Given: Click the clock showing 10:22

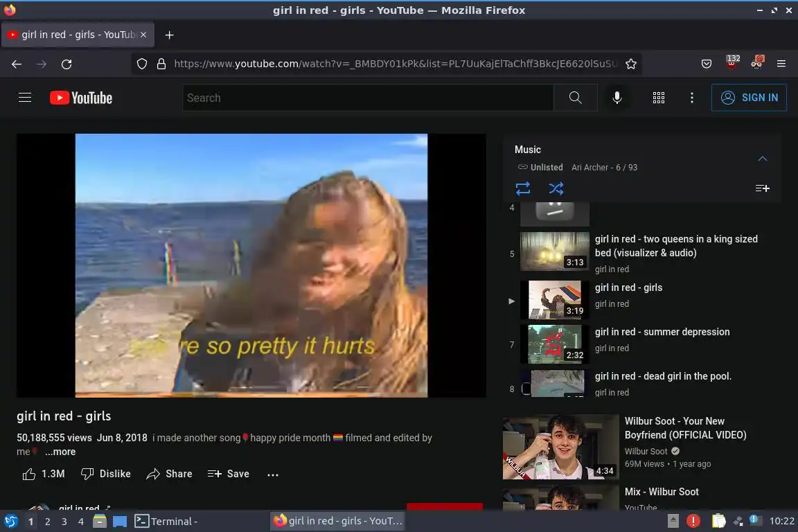Looking at the screenshot, I should 781,521.
